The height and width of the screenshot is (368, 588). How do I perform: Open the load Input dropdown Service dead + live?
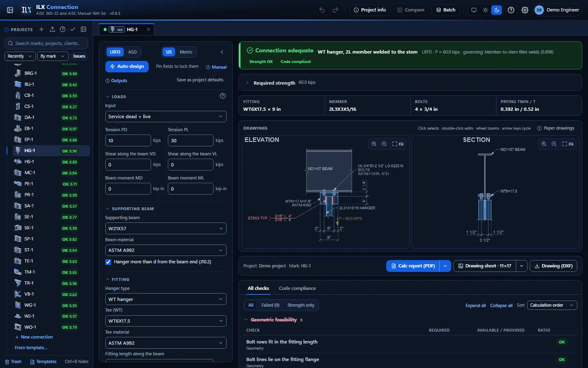click(166, 117)
